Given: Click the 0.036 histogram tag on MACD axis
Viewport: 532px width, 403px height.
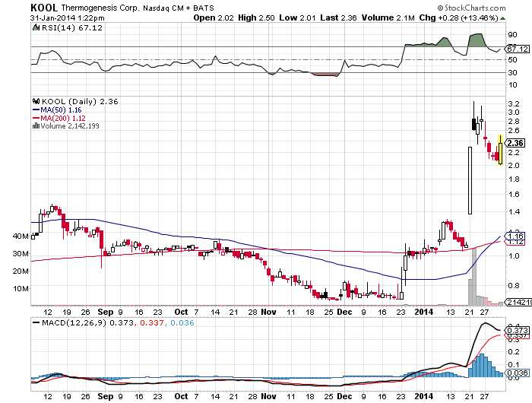Looking at the screenshot, I should tap(517, 373).
